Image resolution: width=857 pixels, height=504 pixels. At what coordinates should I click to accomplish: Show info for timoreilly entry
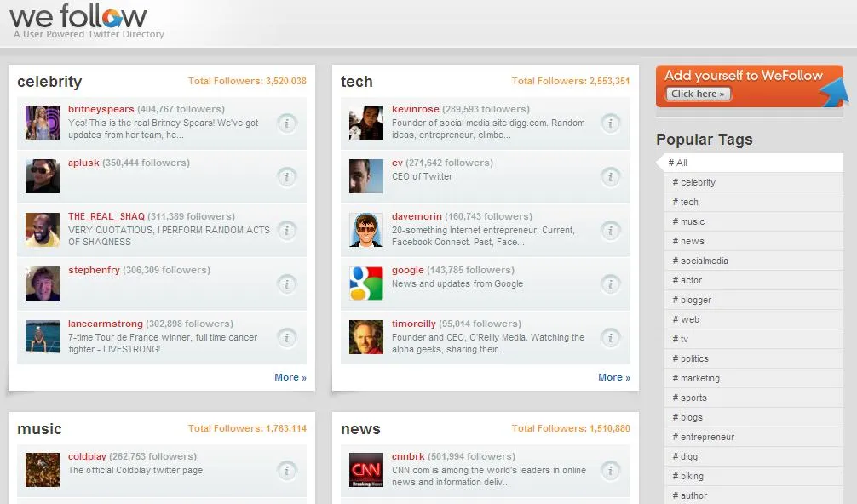610,337
